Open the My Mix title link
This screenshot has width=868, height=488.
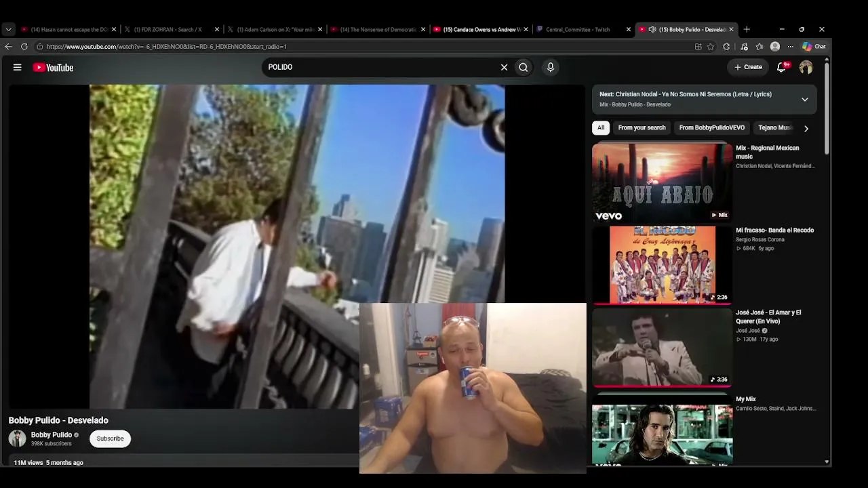[x=746, y=399]
